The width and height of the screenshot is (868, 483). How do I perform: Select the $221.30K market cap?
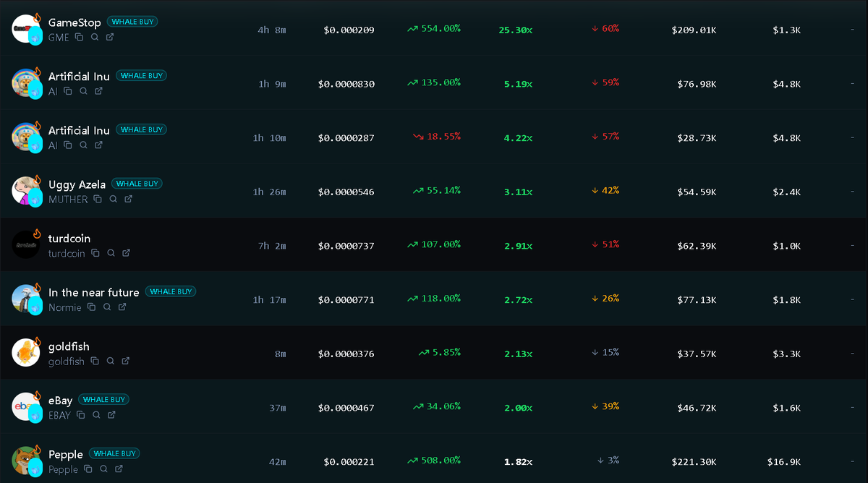tap(694, 461)
